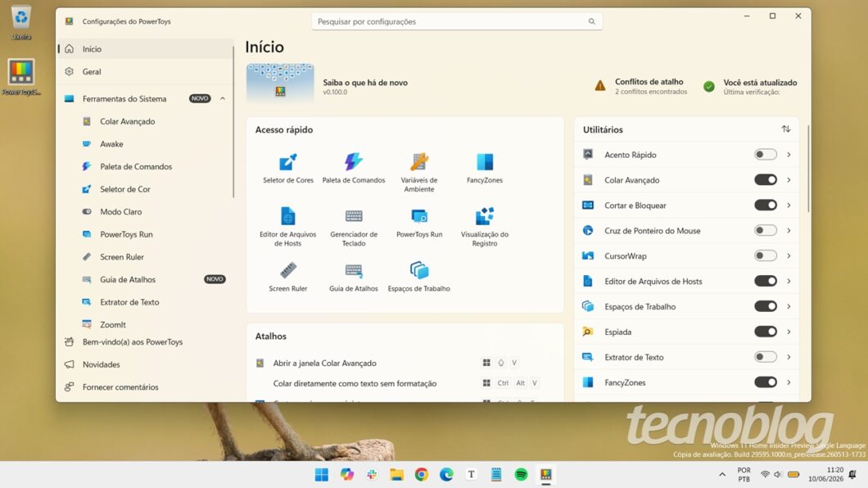Focus the Pesquisar por configurações field
The width and height of the screenshot is (868, 488).
[457, 21]
